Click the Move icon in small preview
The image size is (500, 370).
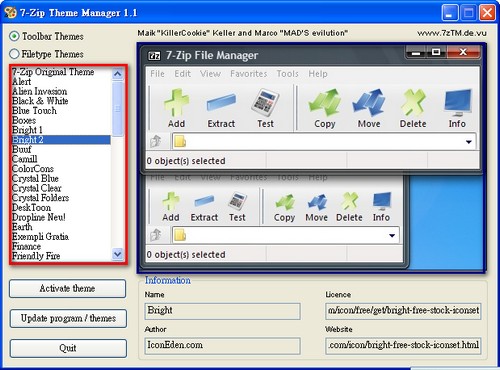pos(317,202)
